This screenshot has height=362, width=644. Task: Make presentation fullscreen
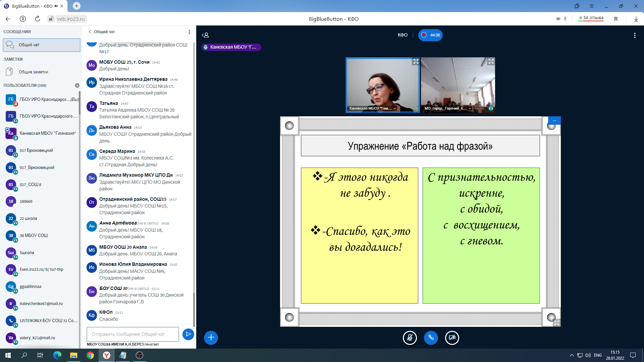tap(556, 322)
